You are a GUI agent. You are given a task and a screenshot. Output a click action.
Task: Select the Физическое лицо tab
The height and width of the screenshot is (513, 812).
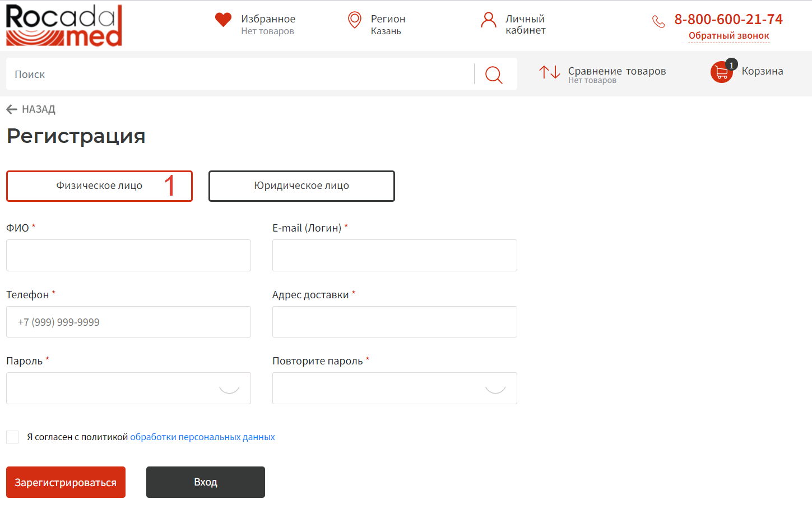(x=99, y=186)
